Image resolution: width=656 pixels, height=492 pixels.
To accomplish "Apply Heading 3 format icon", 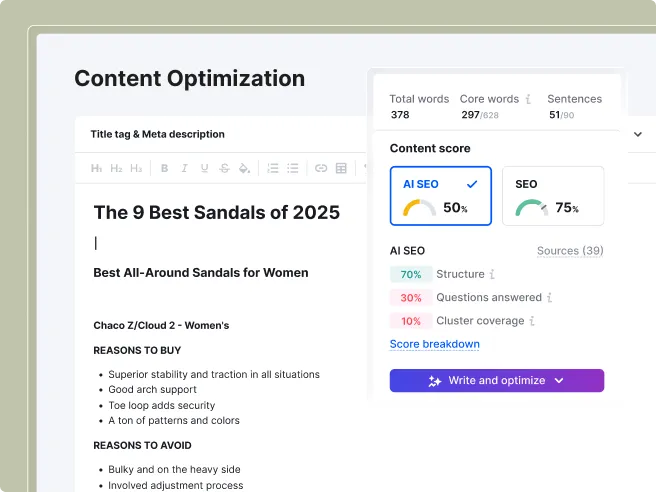I will [x=136, y=168].
